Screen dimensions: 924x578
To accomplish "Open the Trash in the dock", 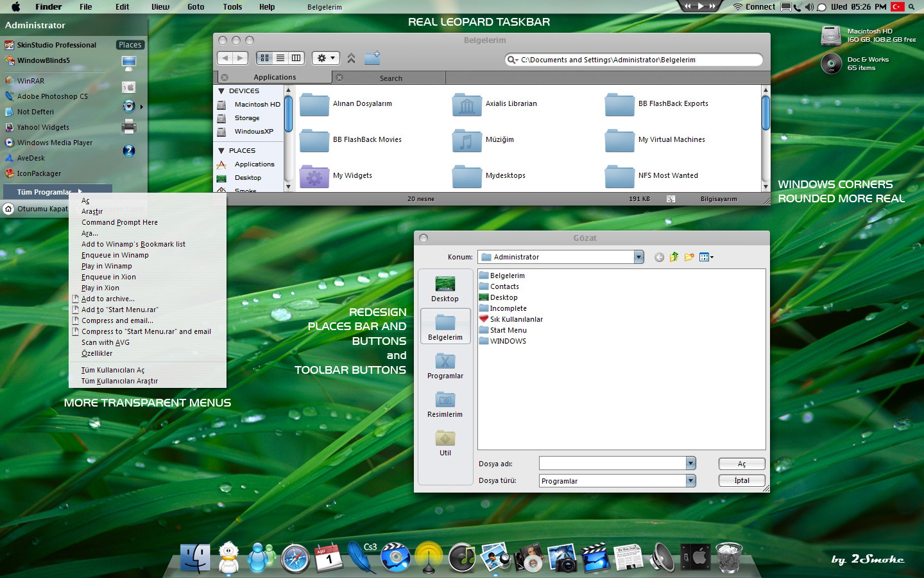I will click(729, 557).
